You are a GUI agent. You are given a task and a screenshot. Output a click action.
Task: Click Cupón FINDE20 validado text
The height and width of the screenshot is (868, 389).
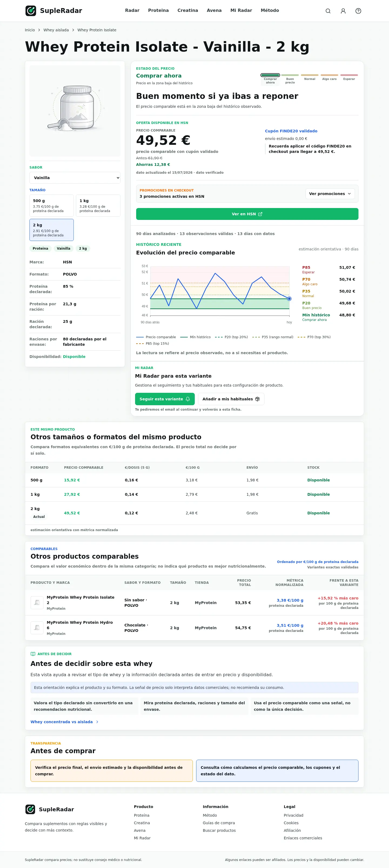click(291, 131)
